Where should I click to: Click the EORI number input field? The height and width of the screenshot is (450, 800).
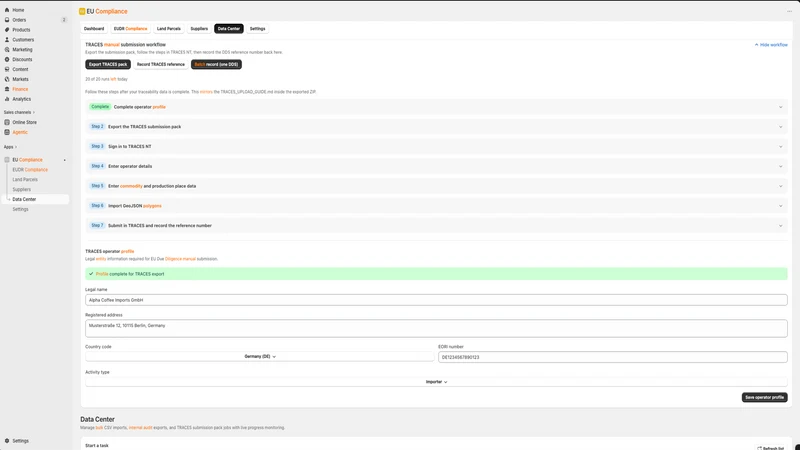point(613,357)
